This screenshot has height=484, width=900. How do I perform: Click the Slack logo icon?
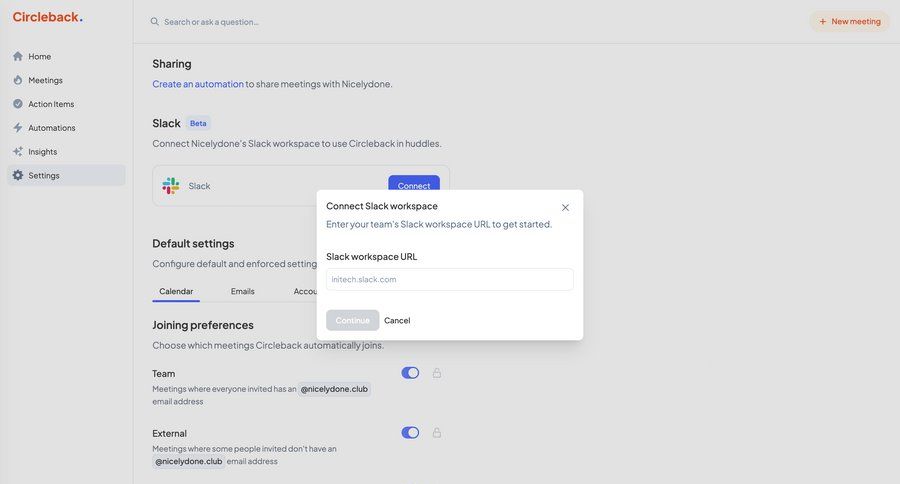click(x=171, y=186)
